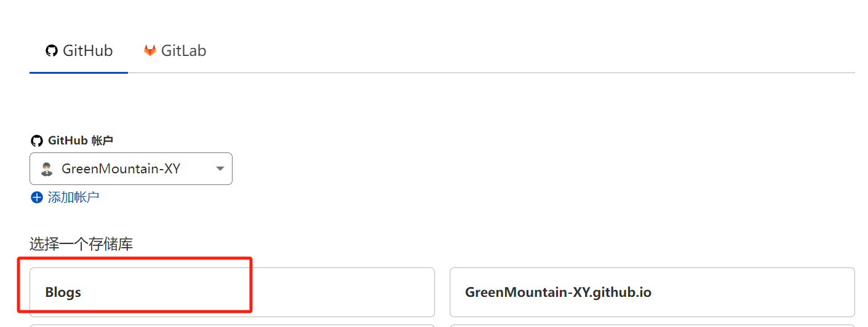Open the GreenMountain-XY account combo box
Image resolution: width=868 pixels, height=327 pixels.
(x=131, y=168)
